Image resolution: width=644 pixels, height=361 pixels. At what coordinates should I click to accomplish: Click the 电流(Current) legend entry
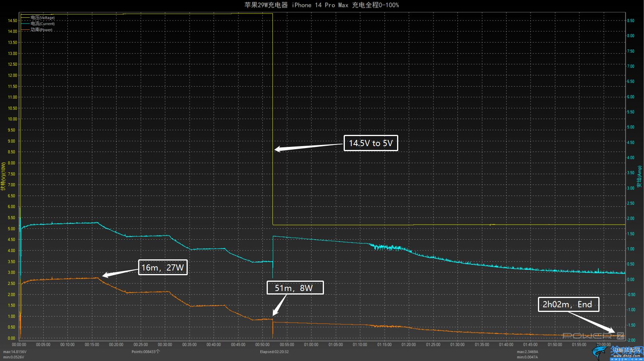38,24
